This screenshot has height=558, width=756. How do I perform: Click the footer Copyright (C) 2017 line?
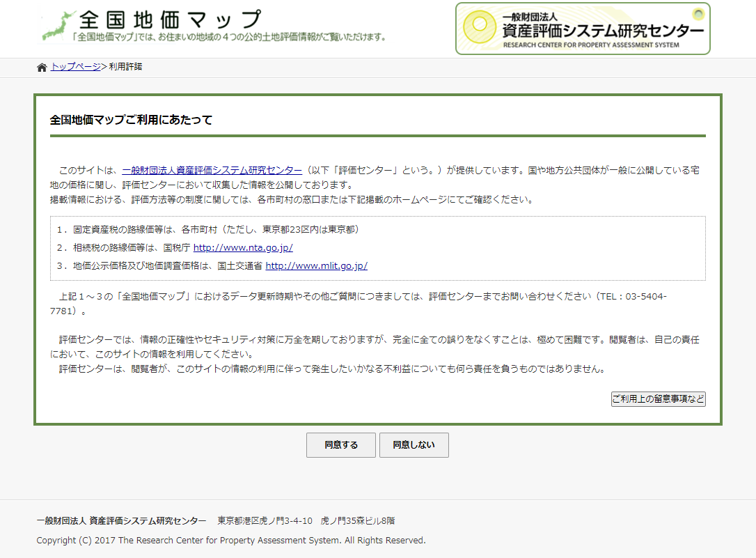[x=231, y=540]
